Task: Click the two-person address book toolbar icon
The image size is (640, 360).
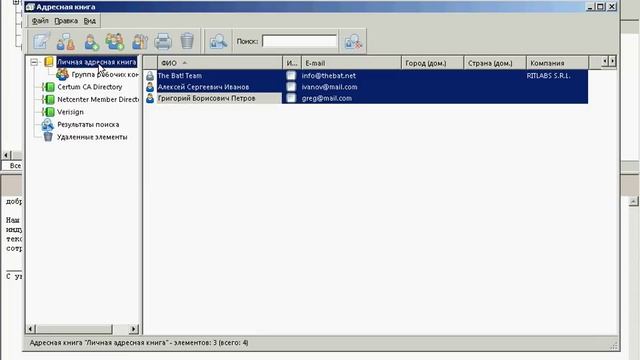Action: 66,41
